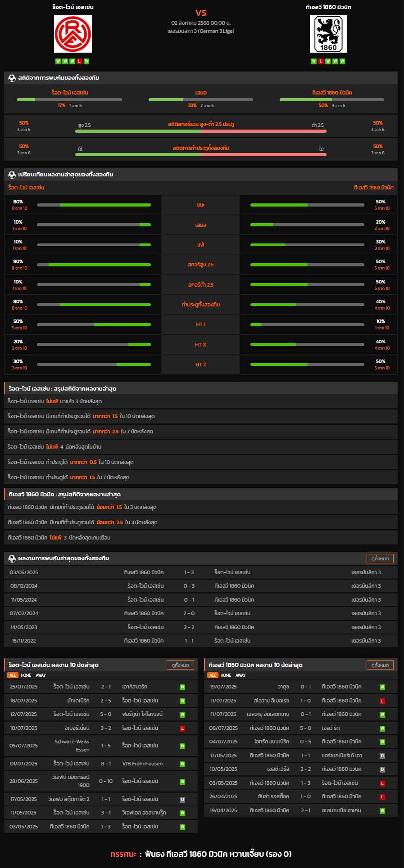Image resolution: width=404 pixels, height=868 pixels.
Task: Click head-to-head row dated 07/02/2024
Action: [201, 613]
